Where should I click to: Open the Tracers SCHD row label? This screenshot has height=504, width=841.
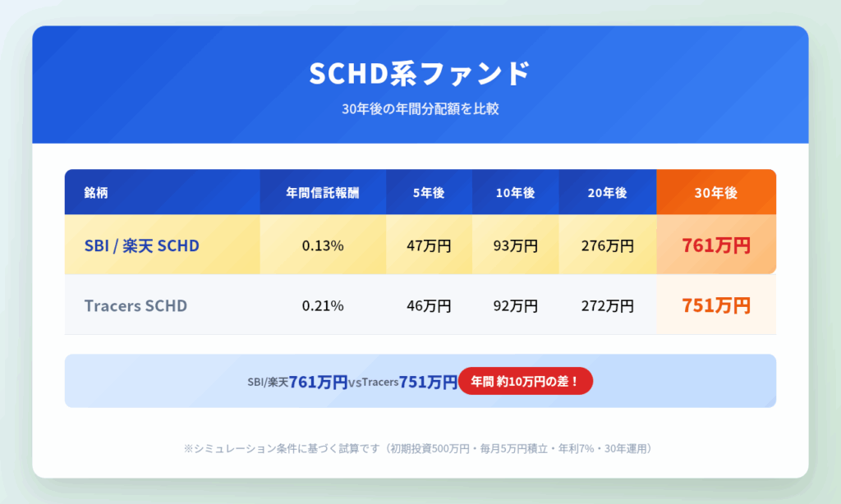pyautogui.click(x=136, y=305)
